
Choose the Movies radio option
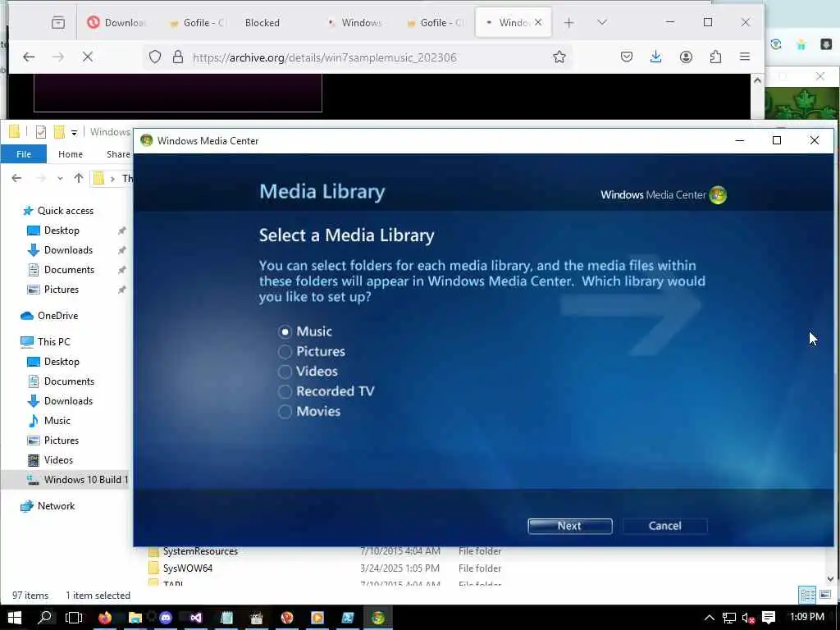(x=285, y=412)
